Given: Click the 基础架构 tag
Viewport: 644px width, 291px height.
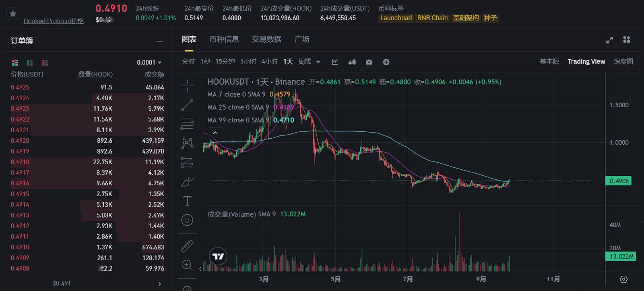Looking at the screenshot, I should click(466, 18).
